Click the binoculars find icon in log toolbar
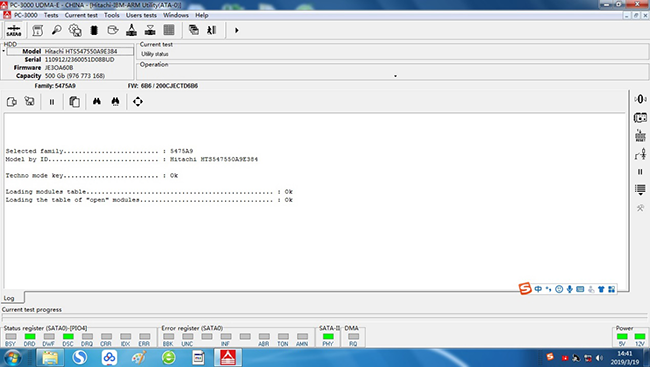Image resolution: width=650 pixels, height=367 pixels. [x=97, y=102]
